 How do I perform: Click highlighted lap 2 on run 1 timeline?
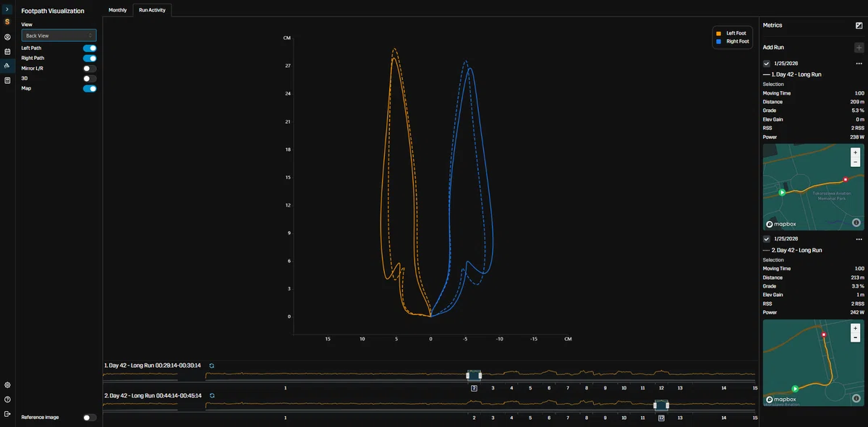tap(474, 388)
